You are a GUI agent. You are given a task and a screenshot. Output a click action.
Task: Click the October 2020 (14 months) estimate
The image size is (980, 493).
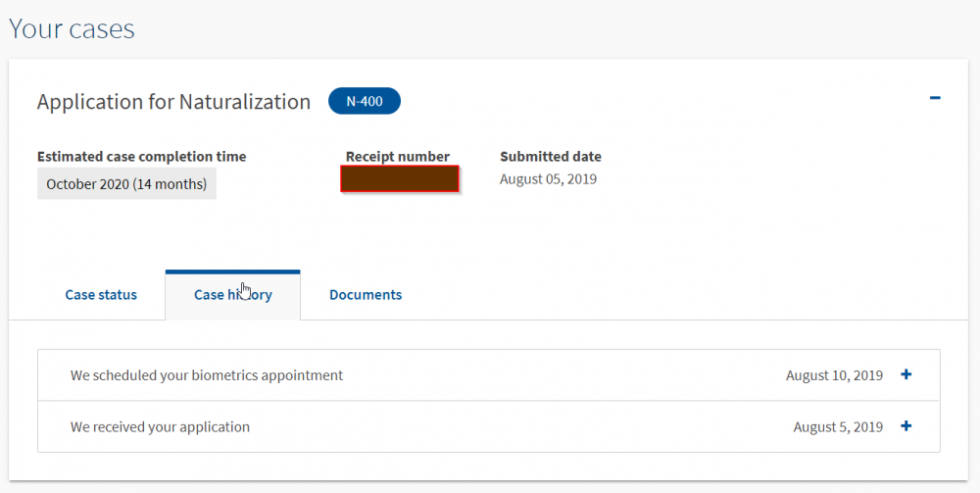126,183
